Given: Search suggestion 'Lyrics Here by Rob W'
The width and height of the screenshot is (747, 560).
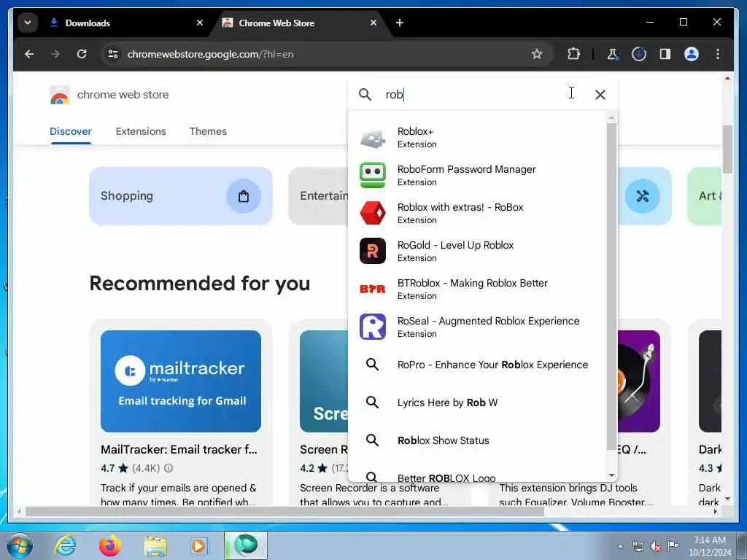Looking at the screenshot, I should tap(478, 402).
